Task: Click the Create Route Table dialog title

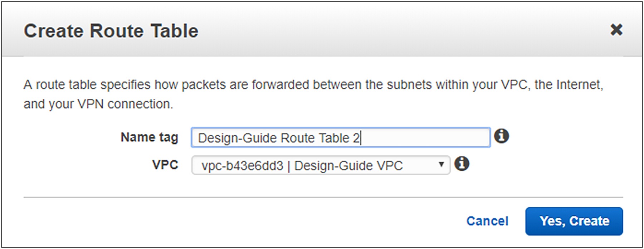Action: click(111, 30)
